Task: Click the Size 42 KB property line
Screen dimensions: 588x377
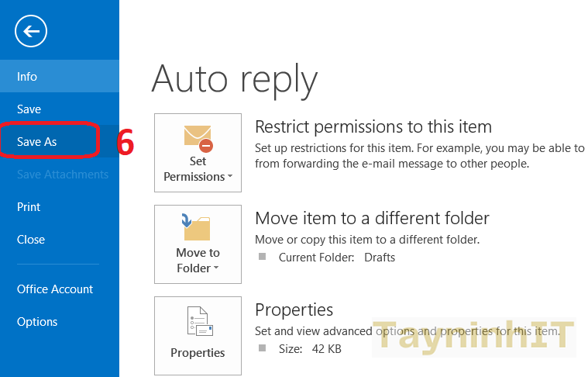Action: click(x=310, y=349)
